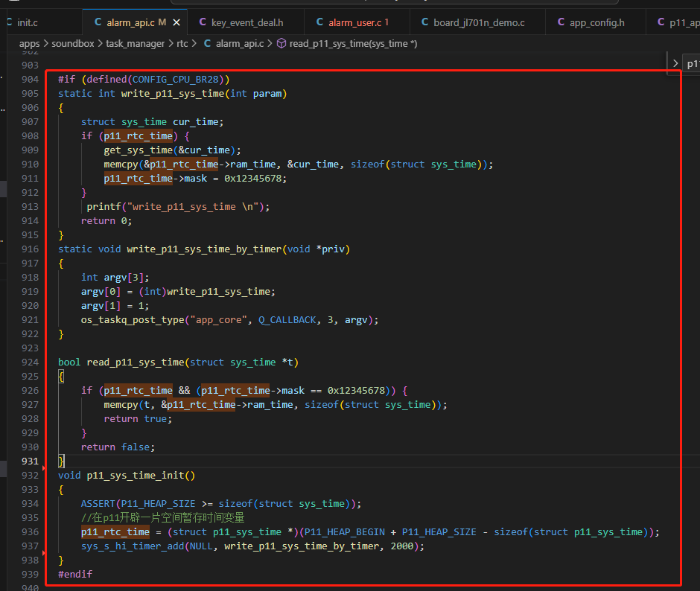Click P11_HEAP_BEGIN on line 936
The height and width of the screenshot is (591, 700).
click(x=345, y=532)
